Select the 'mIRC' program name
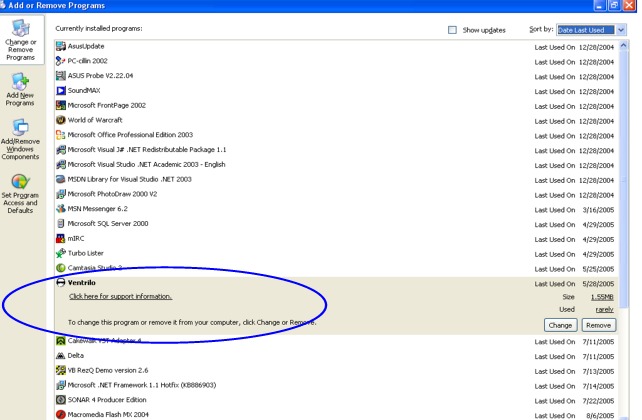 tap(76, 238)
